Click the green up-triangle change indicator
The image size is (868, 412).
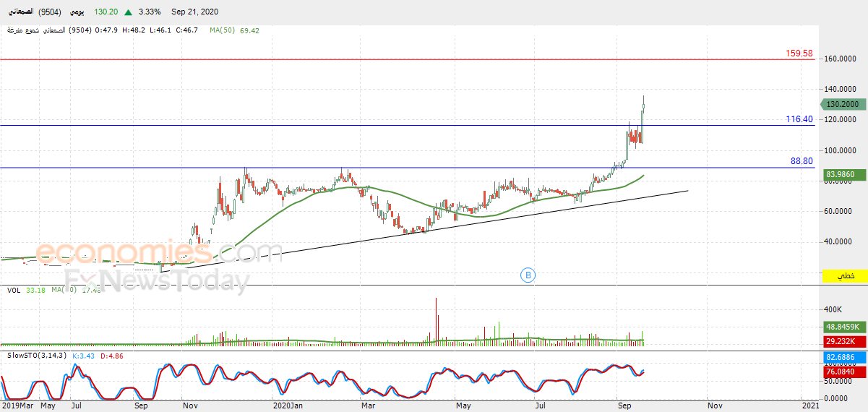128,12
